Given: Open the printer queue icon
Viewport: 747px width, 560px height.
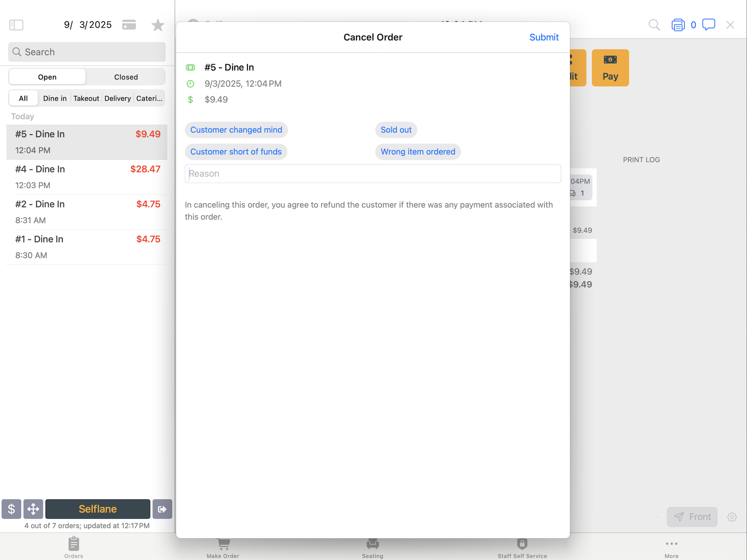Looking at the screenshot, I should point(678,25).
